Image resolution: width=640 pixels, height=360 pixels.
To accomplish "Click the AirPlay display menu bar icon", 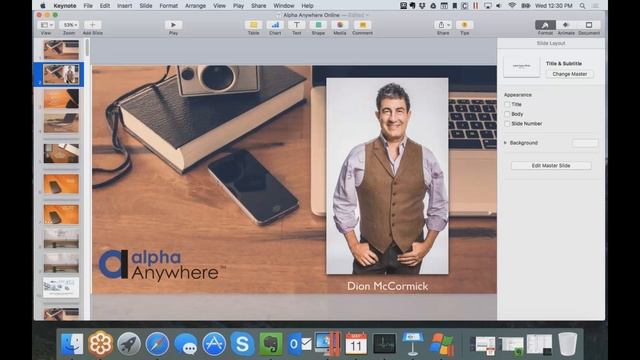I will 488,6.
